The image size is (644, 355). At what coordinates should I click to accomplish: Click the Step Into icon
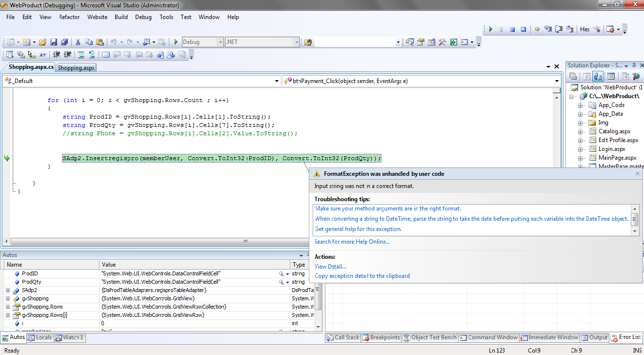pos(548,29)
